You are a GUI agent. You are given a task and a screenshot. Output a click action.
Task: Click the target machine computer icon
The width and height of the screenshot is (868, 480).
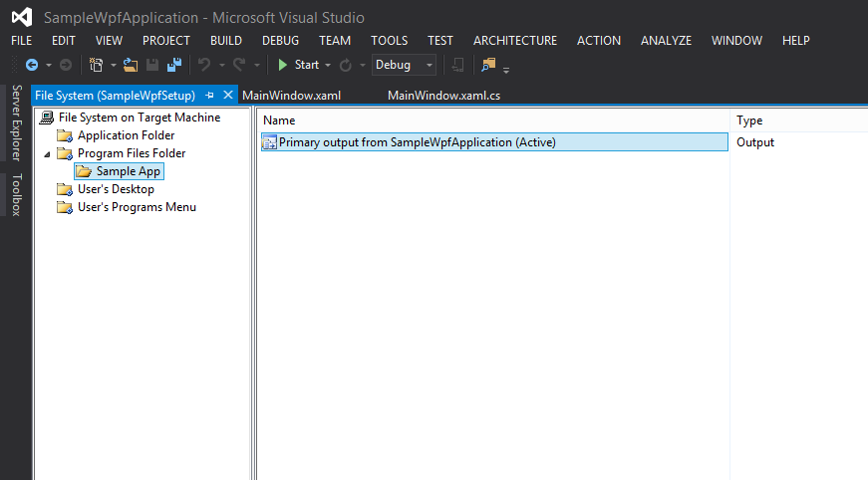tap(47, 118)
